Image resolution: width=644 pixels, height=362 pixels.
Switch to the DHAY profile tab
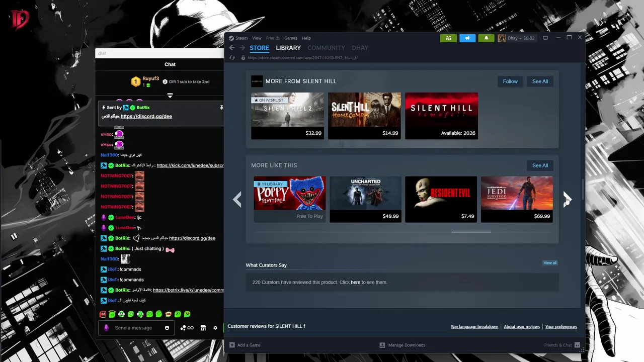tap(360, 48)
